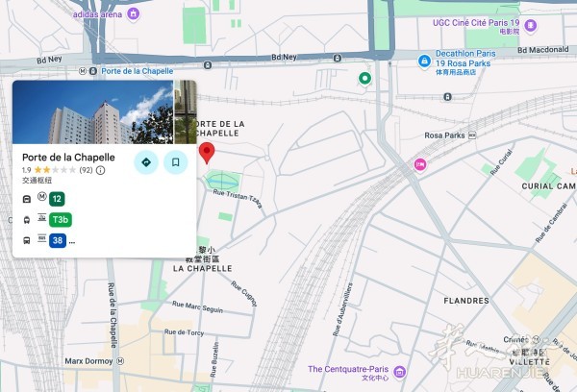
Task: Click the tram T3b badge
Action: [x=61, y=219]
